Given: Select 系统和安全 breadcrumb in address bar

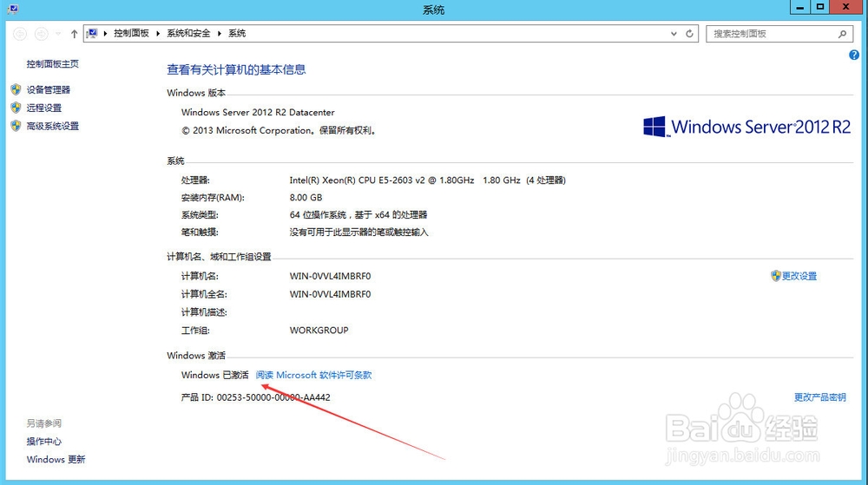Looking at the screenshot, I should pos(188,33).
